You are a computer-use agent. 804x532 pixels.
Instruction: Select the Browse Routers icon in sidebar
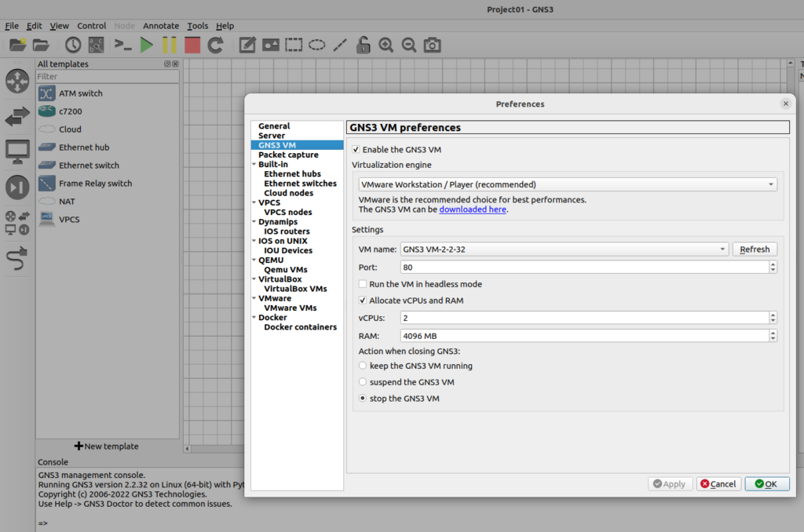(x=17, y=81)
